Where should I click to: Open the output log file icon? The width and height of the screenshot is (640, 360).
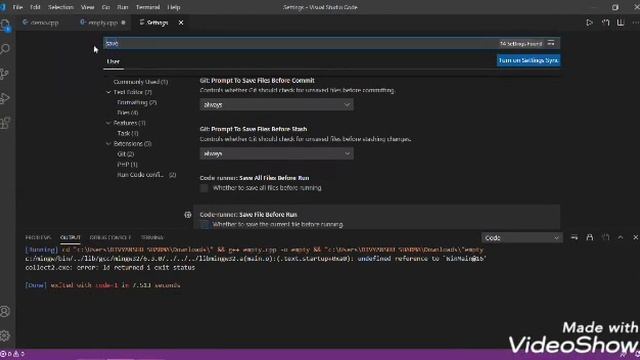605,237
